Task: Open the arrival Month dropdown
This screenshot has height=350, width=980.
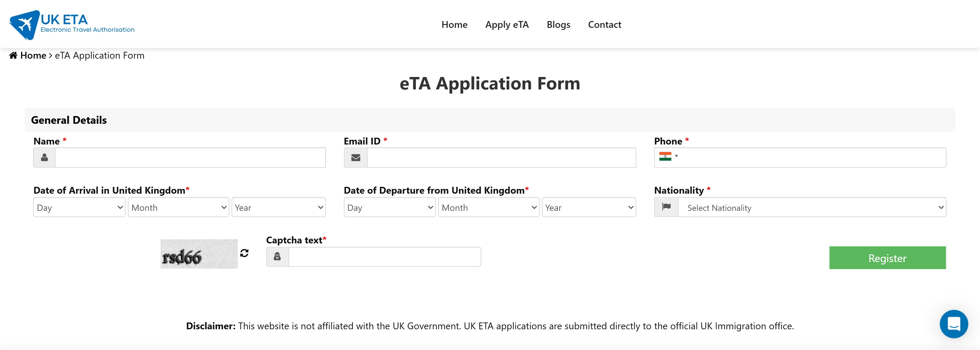Action: click(x=179, y=207)
